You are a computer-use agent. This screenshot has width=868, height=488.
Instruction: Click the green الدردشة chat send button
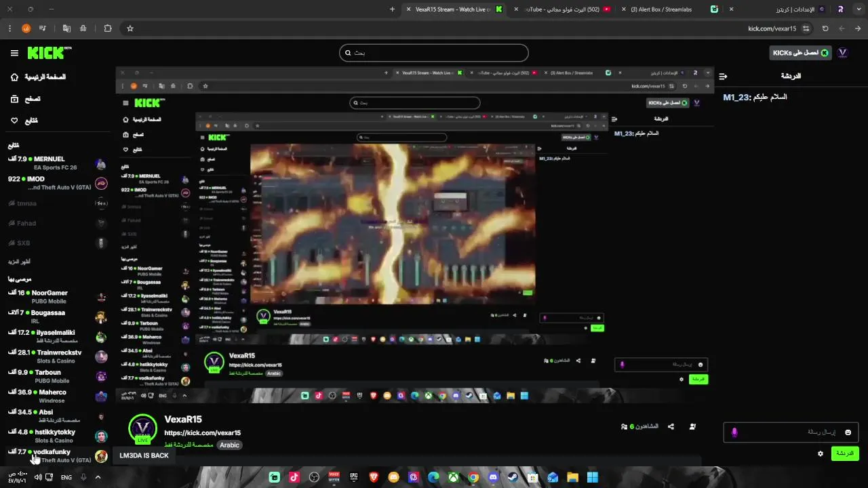pyautogui.click(x=845, y=453)
